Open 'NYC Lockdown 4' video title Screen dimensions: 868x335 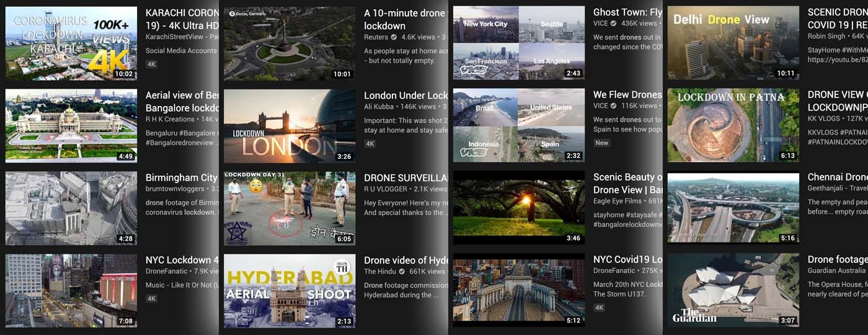(x=182, y=260)
